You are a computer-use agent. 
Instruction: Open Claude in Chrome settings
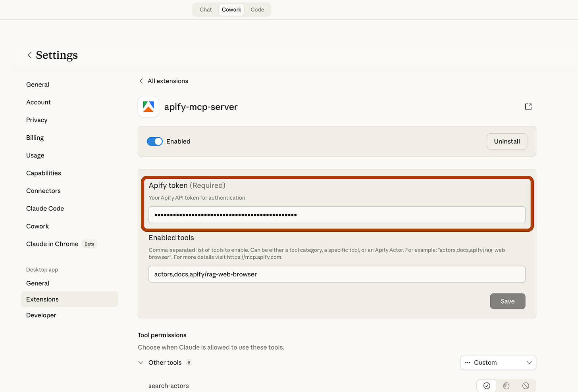coord(52,244)
